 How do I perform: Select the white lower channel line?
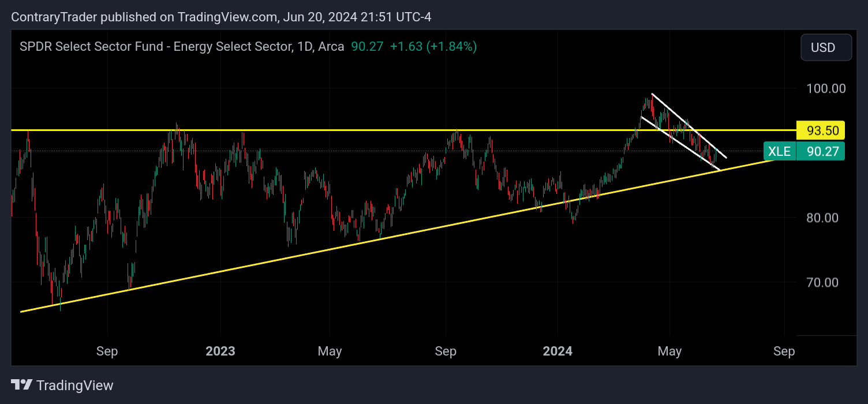[681, 144]
